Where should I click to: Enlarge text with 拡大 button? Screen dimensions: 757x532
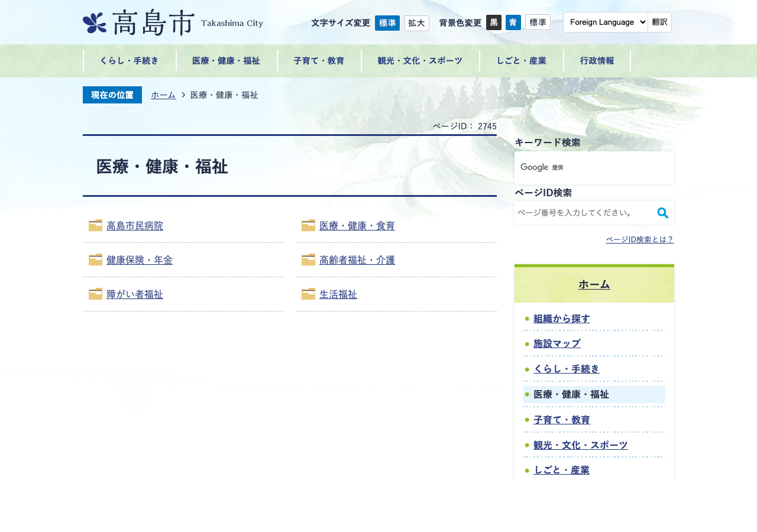pyautogui.click(x=416, y=23)
